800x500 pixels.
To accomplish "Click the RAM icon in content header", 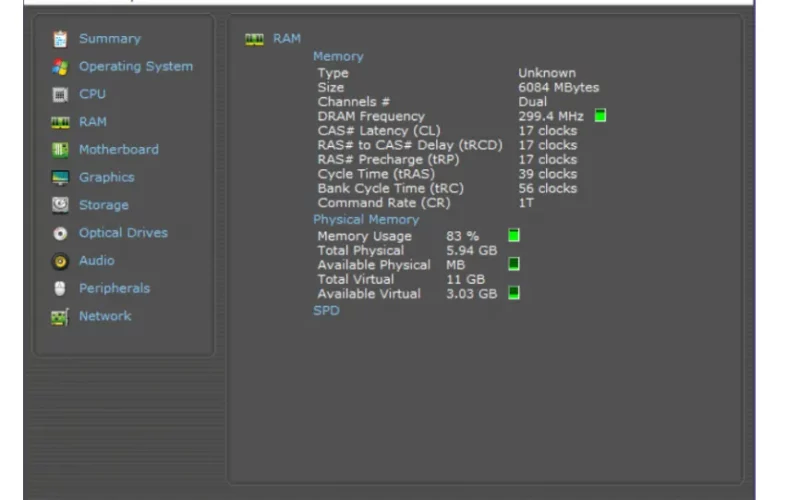I will pos(255,39).
